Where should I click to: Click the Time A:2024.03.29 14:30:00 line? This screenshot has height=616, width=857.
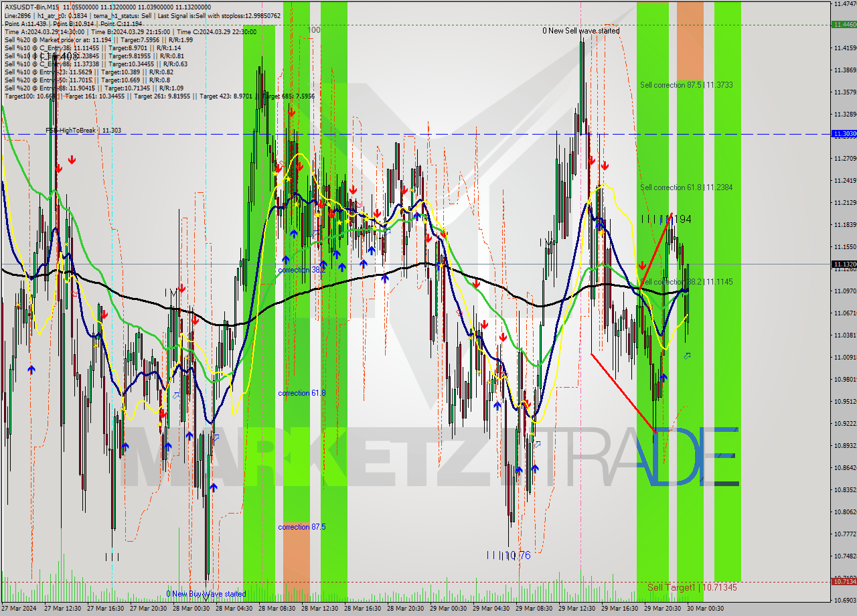(x=131, y=31)
